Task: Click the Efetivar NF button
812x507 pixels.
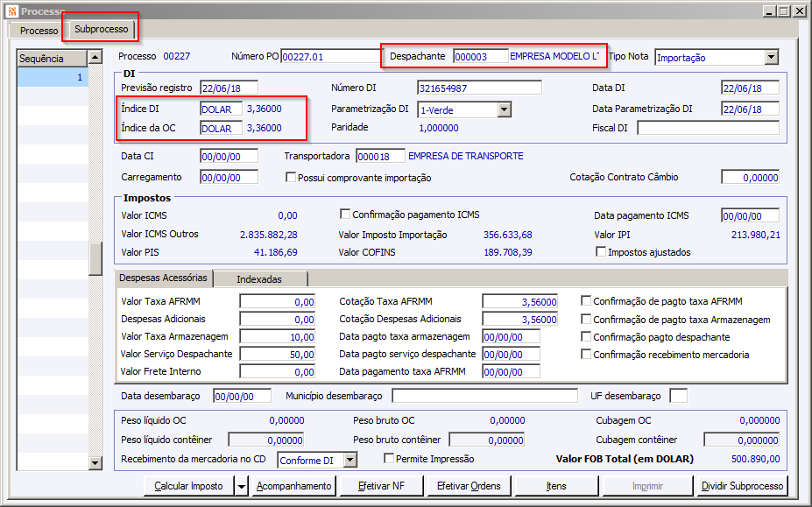Action: (381, 486)
